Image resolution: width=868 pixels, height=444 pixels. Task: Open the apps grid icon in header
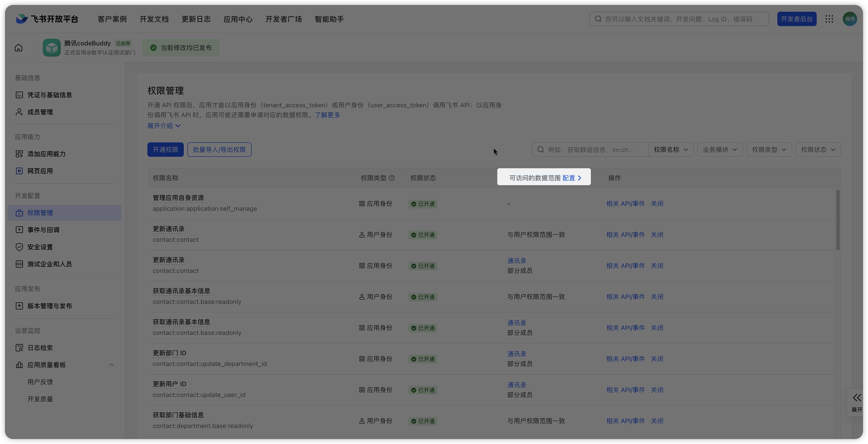829,19
